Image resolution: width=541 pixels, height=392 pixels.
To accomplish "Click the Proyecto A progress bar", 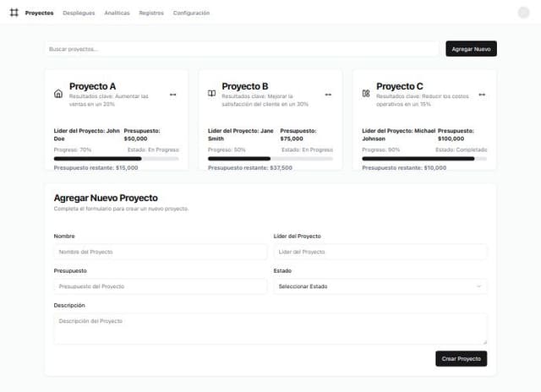I will pyautogui.click(x=97, y=158).
